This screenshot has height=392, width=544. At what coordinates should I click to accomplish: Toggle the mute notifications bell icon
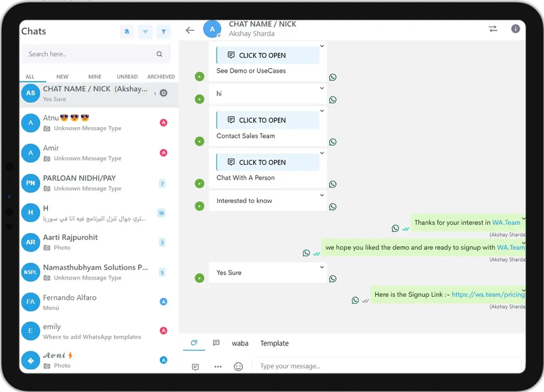point(127,32)
